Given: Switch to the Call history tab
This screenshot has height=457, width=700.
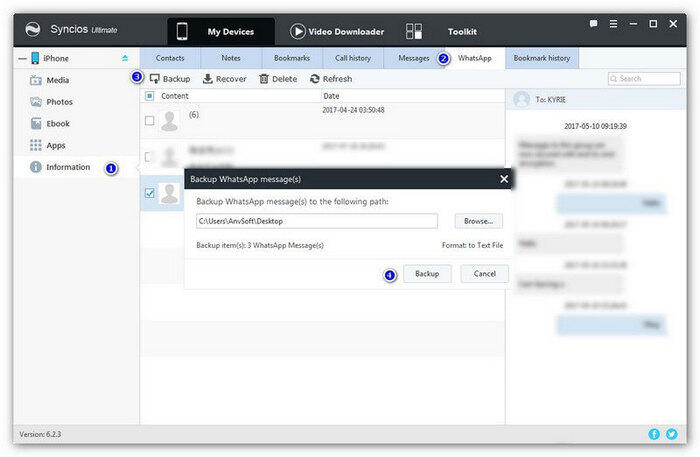Looking at the screenshot, I should [x=354, y=58].
